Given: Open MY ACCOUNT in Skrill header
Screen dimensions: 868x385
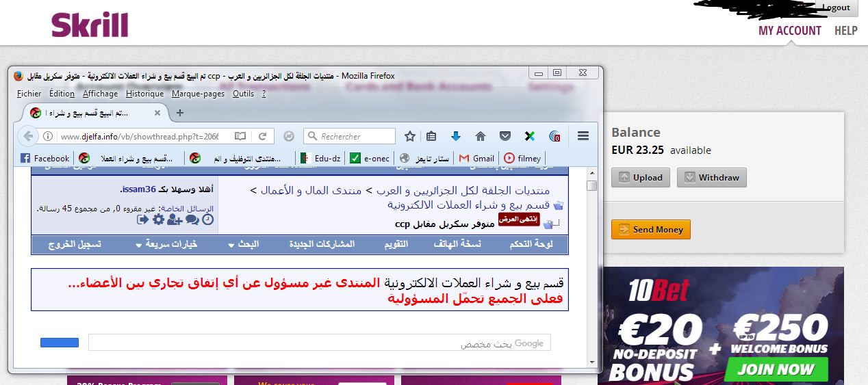Looking at the screenshot, I should (789, 31).
